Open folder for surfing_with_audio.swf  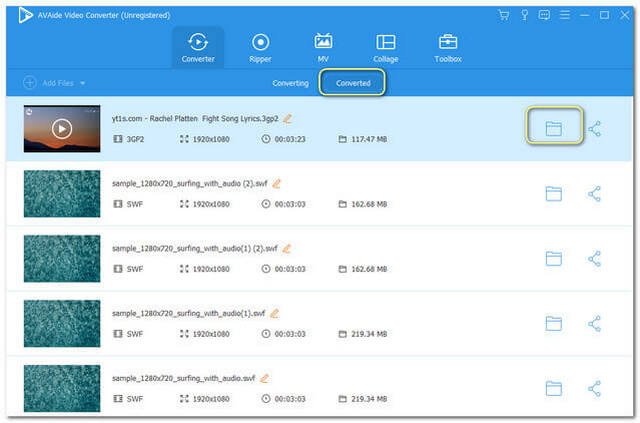click(x=553, y=388)
